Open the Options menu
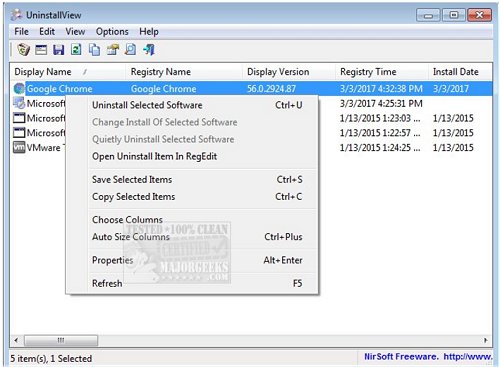 (112, 32)
